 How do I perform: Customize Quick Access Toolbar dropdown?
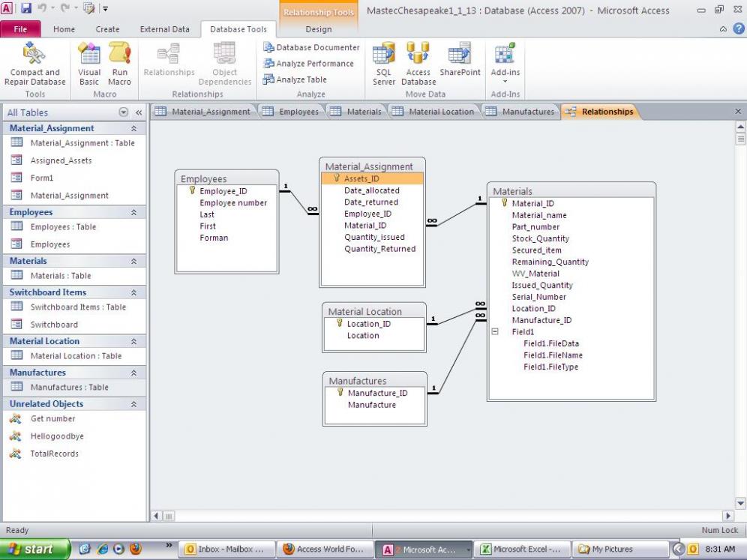105,8
